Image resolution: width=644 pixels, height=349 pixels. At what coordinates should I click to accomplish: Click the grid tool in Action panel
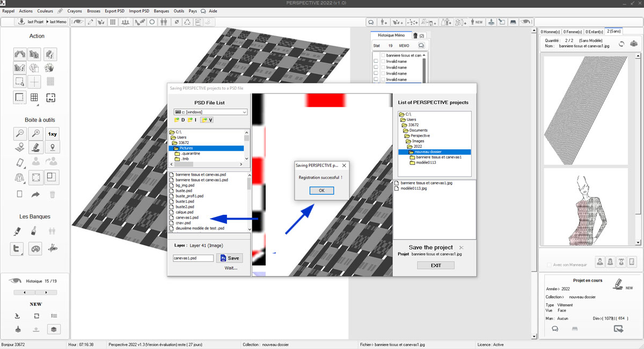coord(34,98)
